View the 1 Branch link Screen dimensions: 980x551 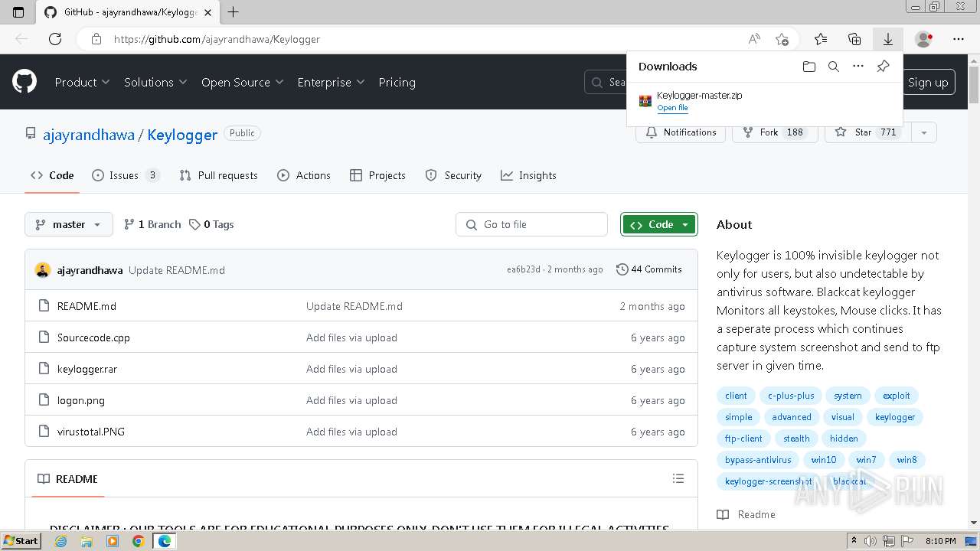(152, 224)
